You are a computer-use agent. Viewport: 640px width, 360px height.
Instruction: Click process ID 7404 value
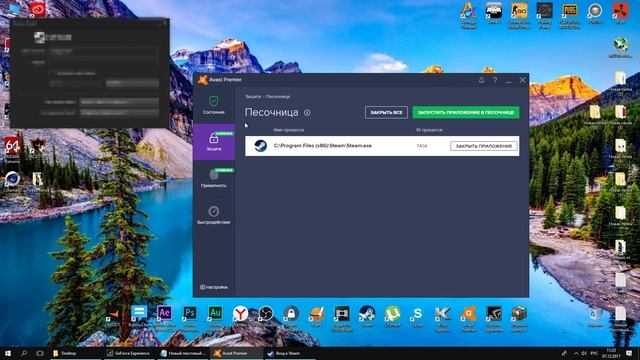pyautogui.click(x=422, y=146)
